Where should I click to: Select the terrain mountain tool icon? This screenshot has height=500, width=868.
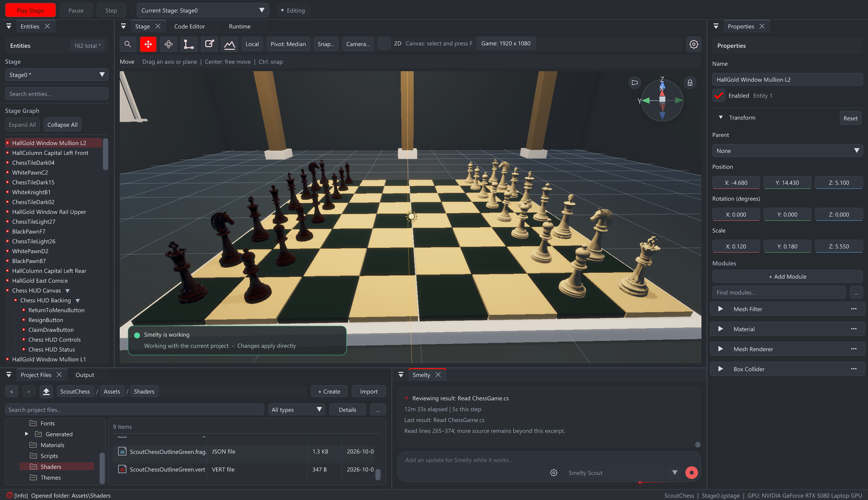pos(230,44)
